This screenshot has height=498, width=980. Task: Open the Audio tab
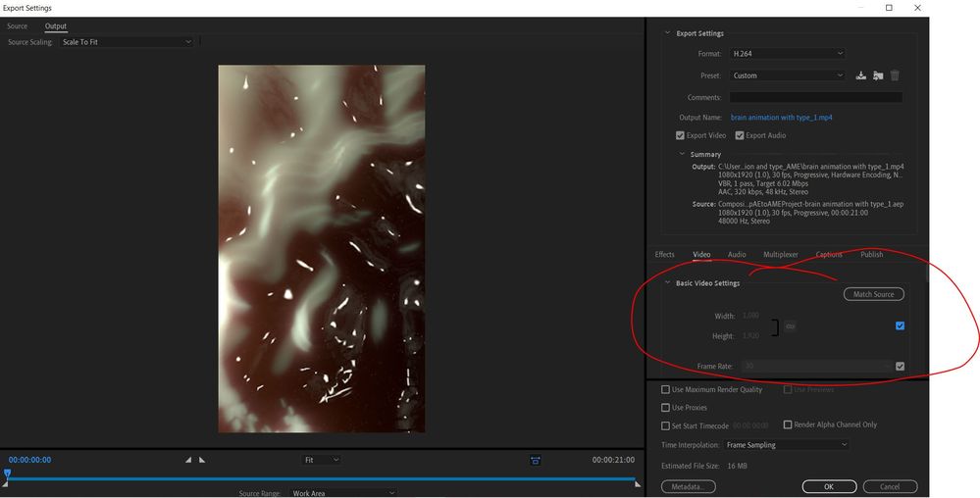tap(737, 254)
